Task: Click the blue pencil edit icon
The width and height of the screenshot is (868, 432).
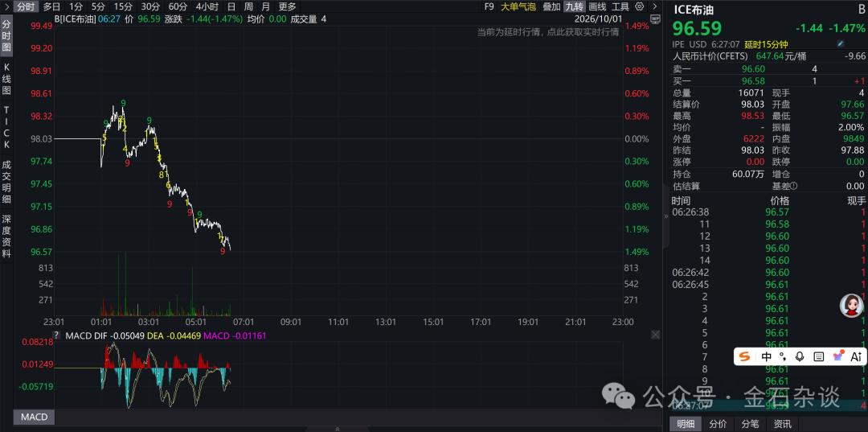Action: point(841,43)
